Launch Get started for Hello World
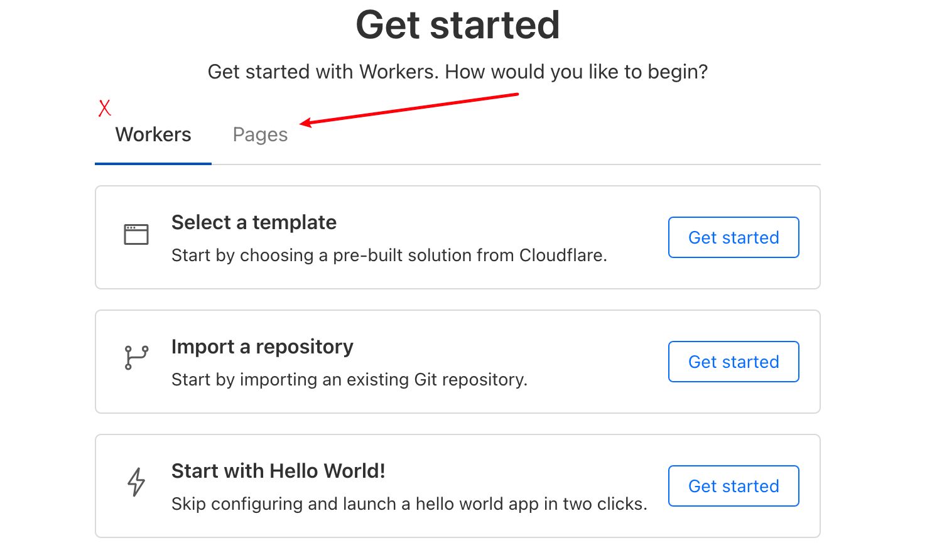This screenshot has height=560, width=937. (x=734, y=486)
